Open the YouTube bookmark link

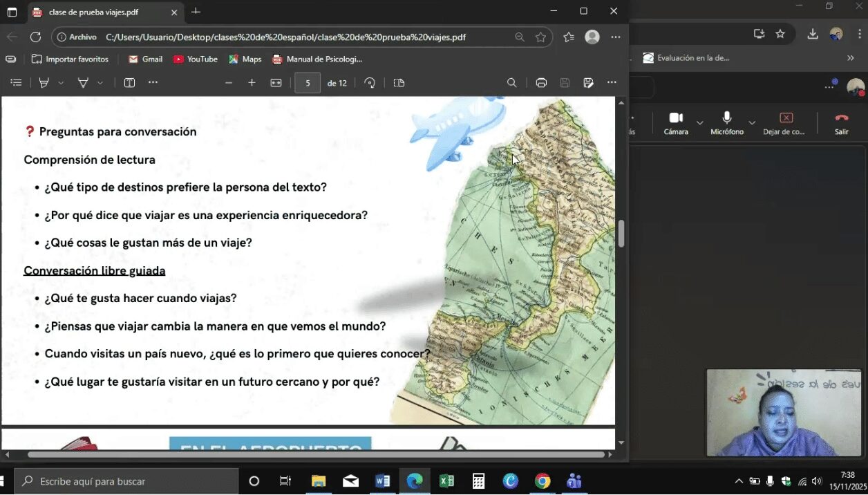click(x=195, y=59)
